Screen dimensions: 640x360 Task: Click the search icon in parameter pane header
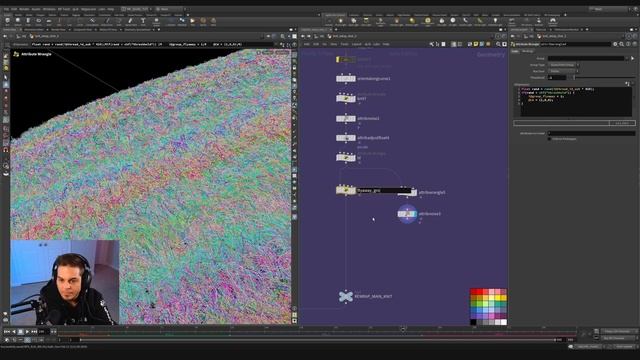[x=622, y=44]
